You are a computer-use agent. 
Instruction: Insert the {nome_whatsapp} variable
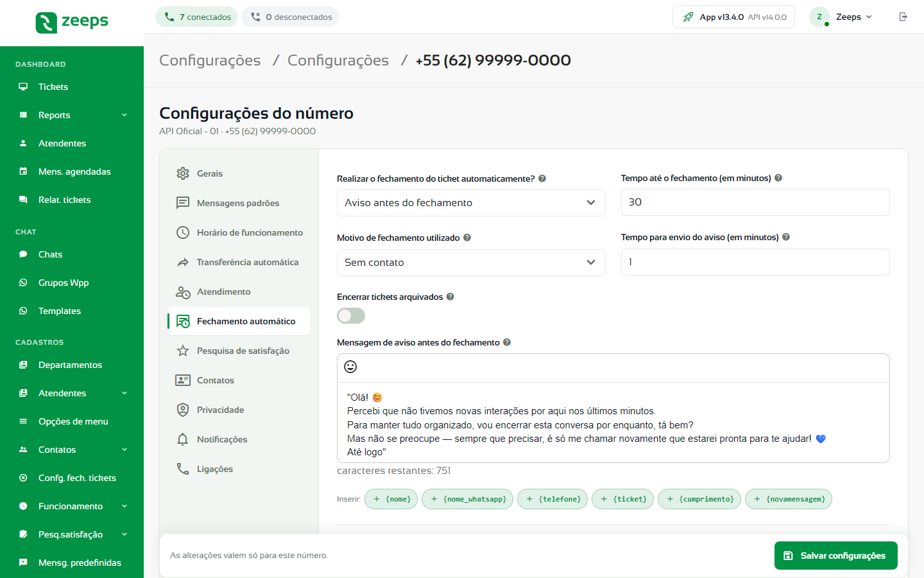(x=467, y=499)
